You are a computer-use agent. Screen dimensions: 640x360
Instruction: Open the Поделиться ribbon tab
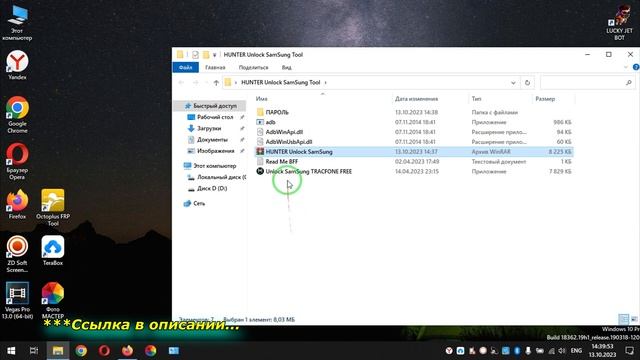tap(253, 67)
